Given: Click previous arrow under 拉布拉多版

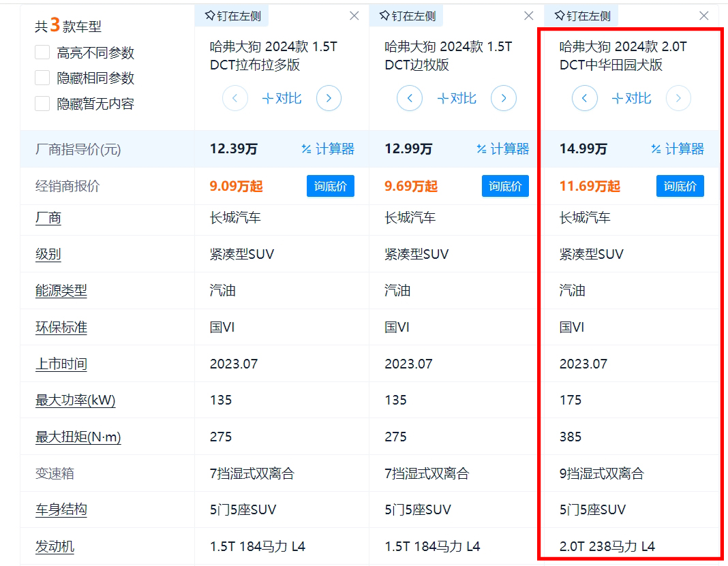Looking at the screenshot, I should 235,98.
